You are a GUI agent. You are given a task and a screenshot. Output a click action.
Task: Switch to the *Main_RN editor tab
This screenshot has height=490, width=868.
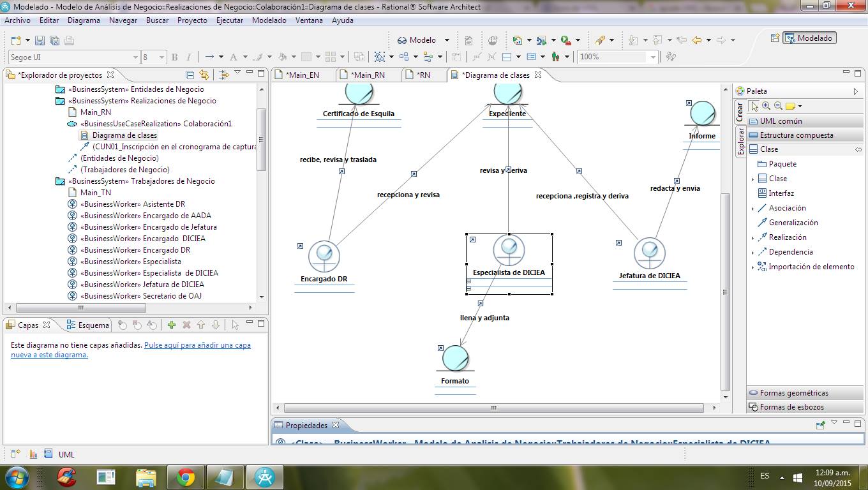pos(368,75)
